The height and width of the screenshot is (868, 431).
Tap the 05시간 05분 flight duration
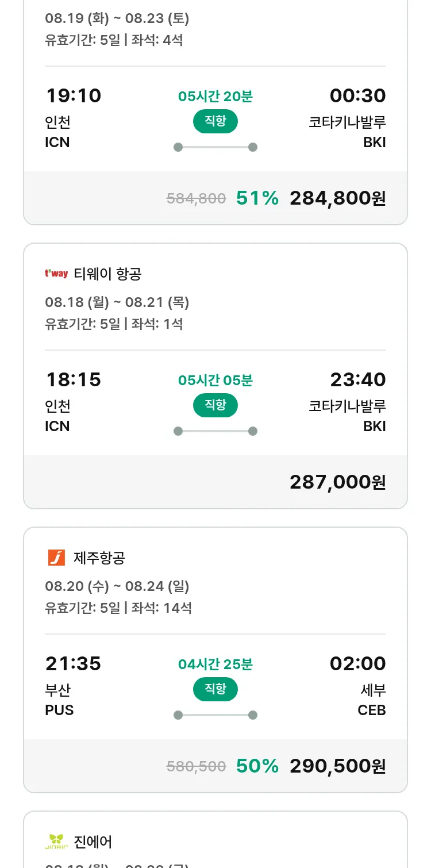pos(215,381)
